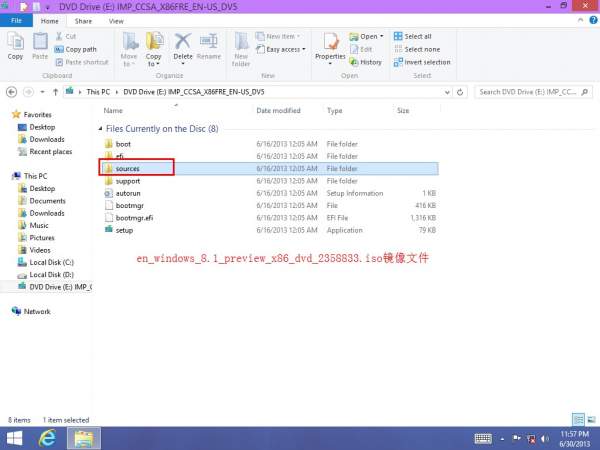
Task: Click Copy path in Clipboard group
Action: pos(76,49)
